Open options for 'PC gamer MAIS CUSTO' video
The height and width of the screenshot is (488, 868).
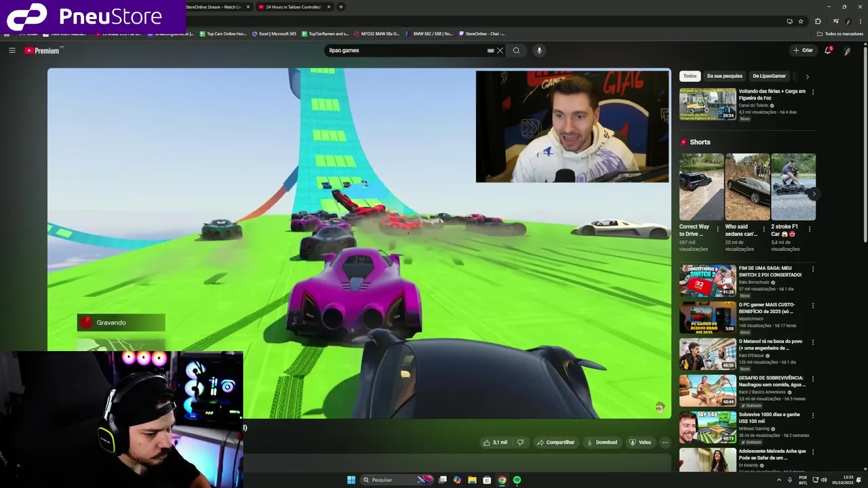pos(812,305)
